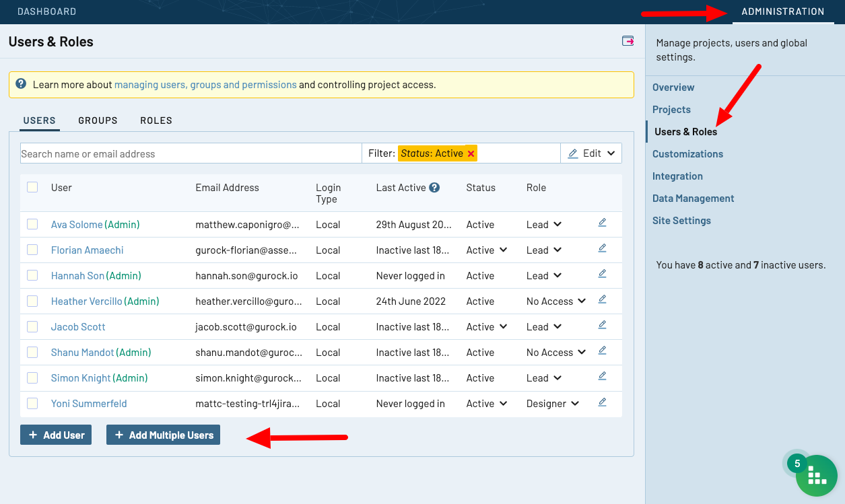845x504 pixels.
Task: Click the Last Active help question icon
Action: point(434,188)
